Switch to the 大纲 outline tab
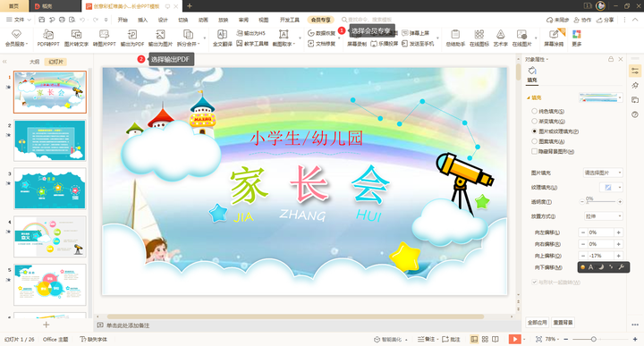Viewport: 644px width, 346px height. 35,62
